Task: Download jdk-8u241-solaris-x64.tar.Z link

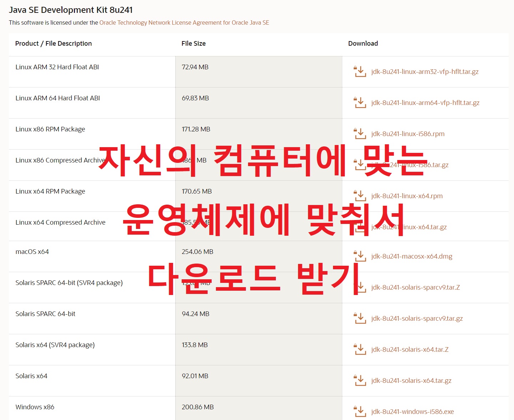Action: point(410,349)
